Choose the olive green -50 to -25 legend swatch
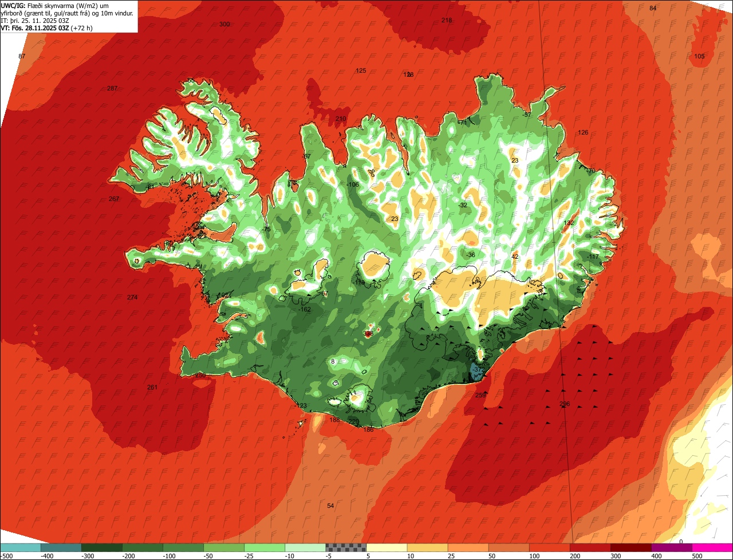 (223, 547)
